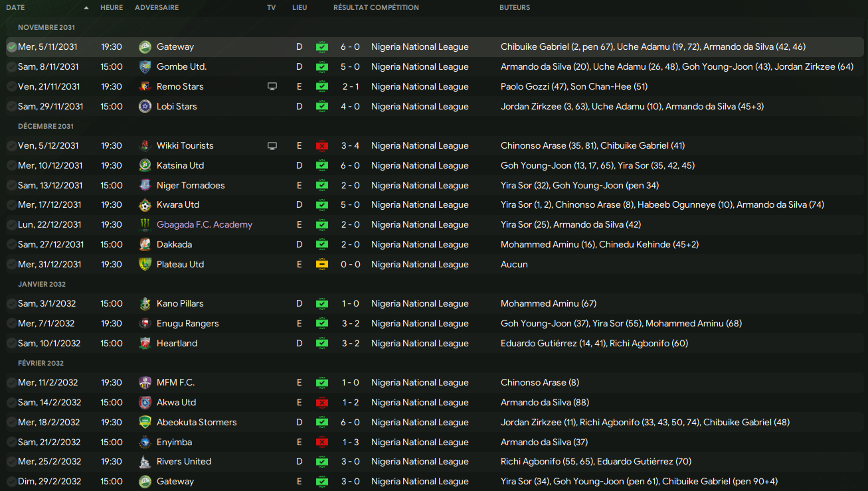Click the Enyimba club badge
The height and width of the screenshot is (491, 868).
[145, 442]
